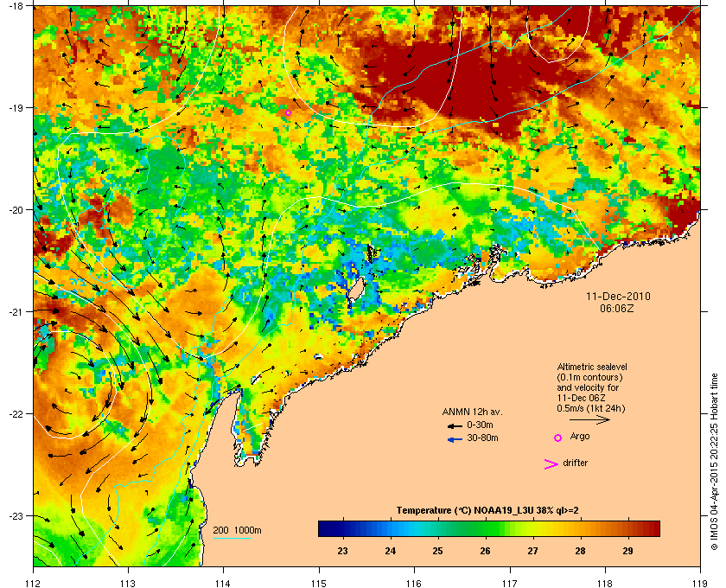
Task: Click the longitude axis label 118
Action: point(605,584)
